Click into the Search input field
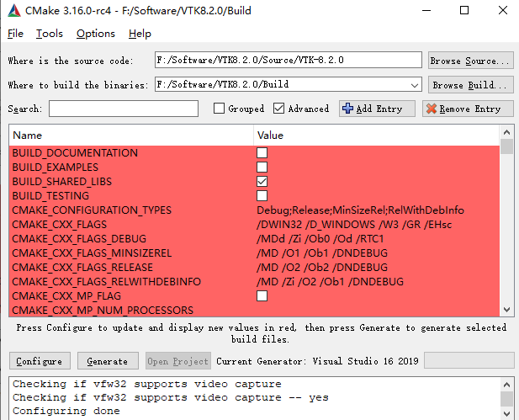This screenshot has height=420, width=519. (x=124, y=109)
